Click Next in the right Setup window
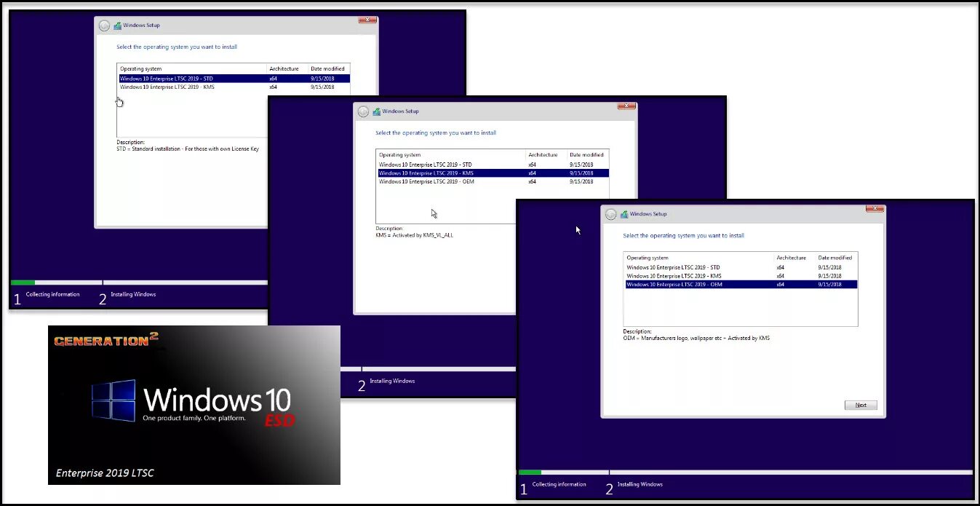 click(861, 405)
